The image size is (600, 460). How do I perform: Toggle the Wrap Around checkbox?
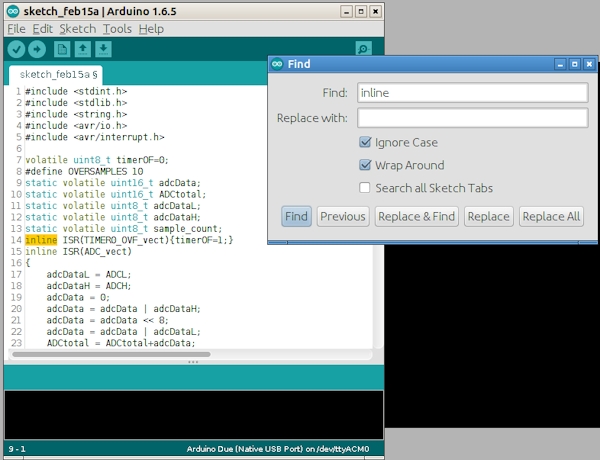pos(365,165)
